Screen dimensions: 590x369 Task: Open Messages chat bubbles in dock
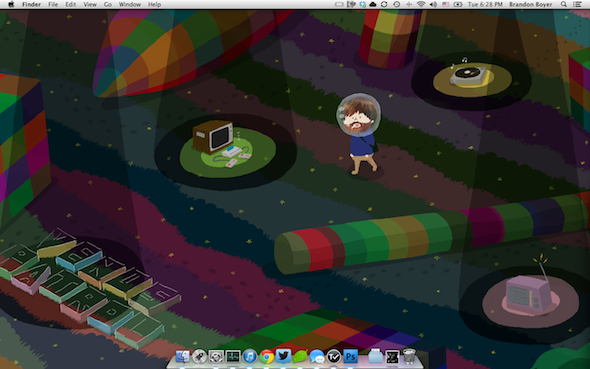[x=317, y=356]
